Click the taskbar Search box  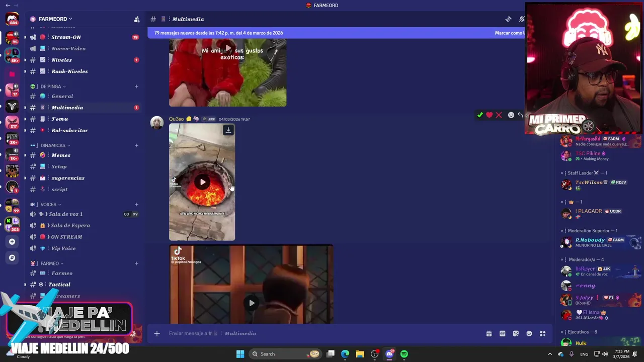(x=286, y=354)
